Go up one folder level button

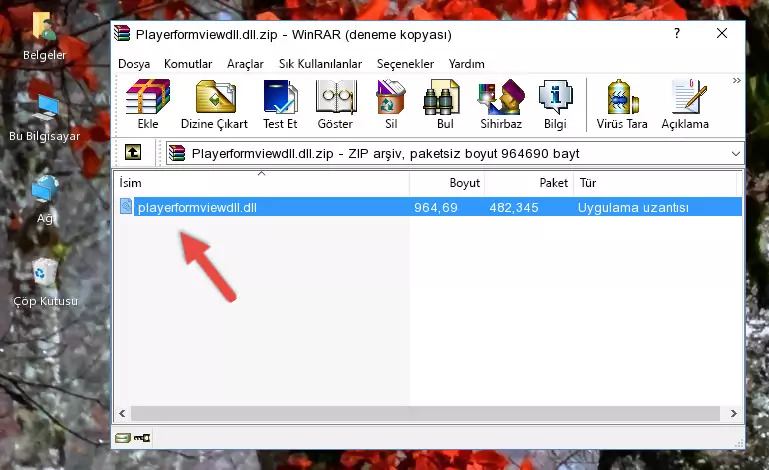(133, 153)
